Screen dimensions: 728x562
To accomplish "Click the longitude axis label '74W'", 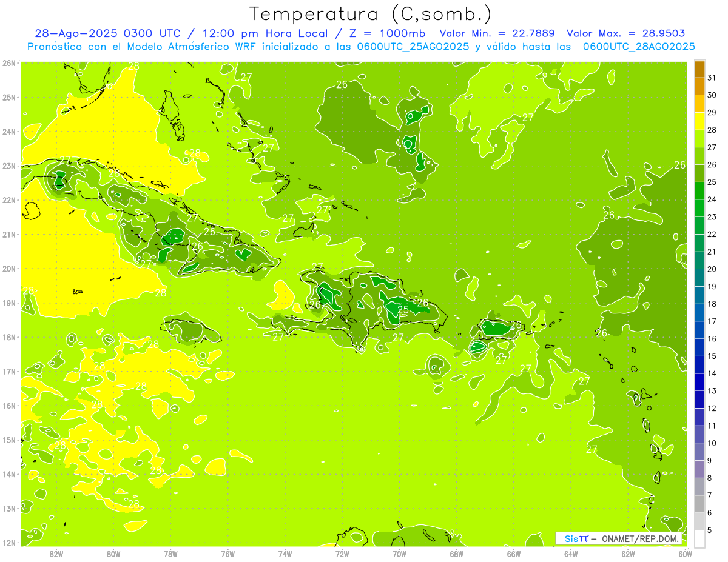I will coord(285,554).
